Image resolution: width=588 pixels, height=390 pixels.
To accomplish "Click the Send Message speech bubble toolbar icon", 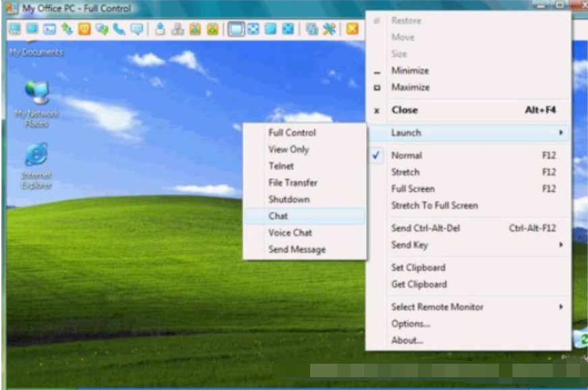I will coord(137,29).
